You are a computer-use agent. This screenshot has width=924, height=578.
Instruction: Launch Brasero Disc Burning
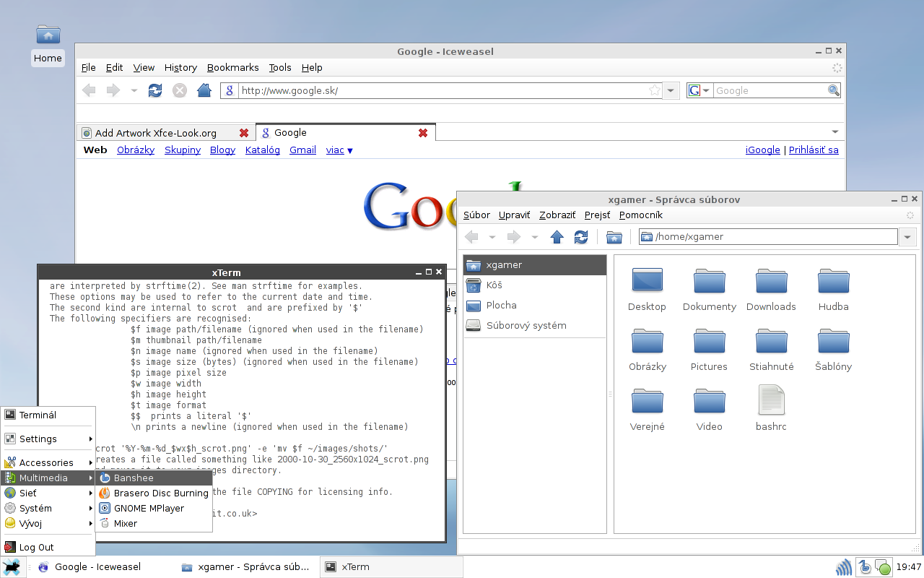click(154, 493)
